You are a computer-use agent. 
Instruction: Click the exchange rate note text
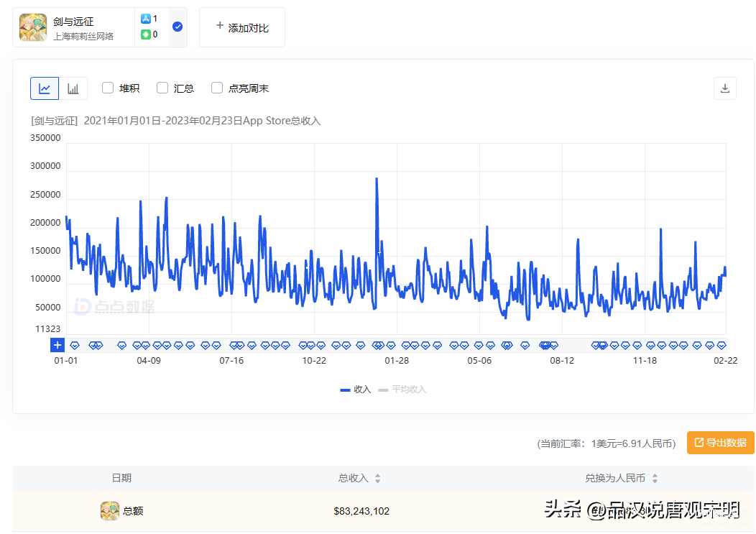[607, 443]
